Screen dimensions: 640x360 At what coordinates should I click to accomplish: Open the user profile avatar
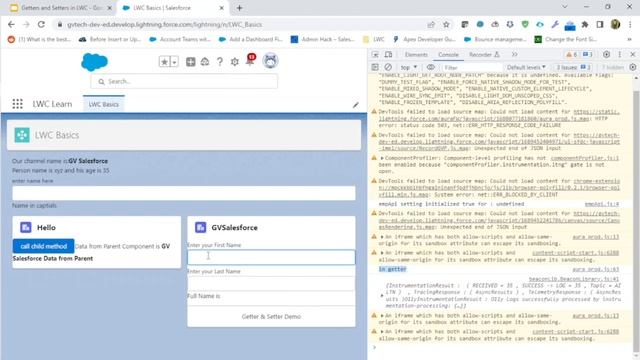[270, 61]
